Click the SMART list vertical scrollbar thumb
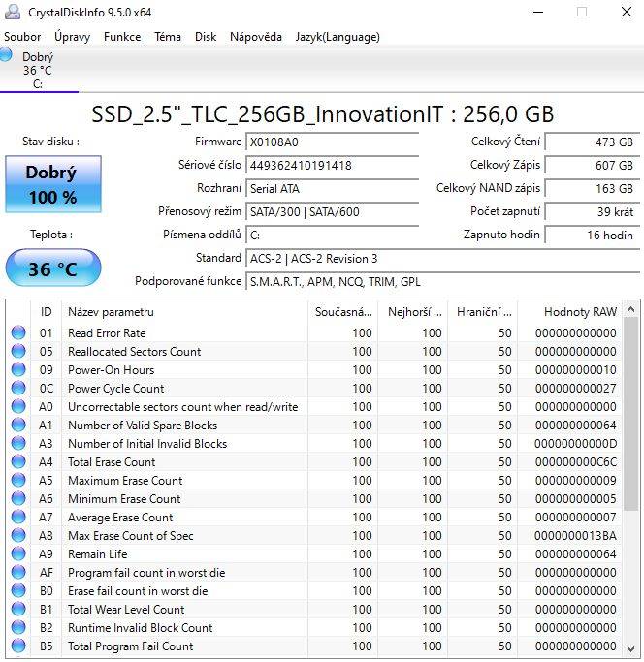Viewport: 644px width, 662px height. pyautogui.click(x=630, y=414)
